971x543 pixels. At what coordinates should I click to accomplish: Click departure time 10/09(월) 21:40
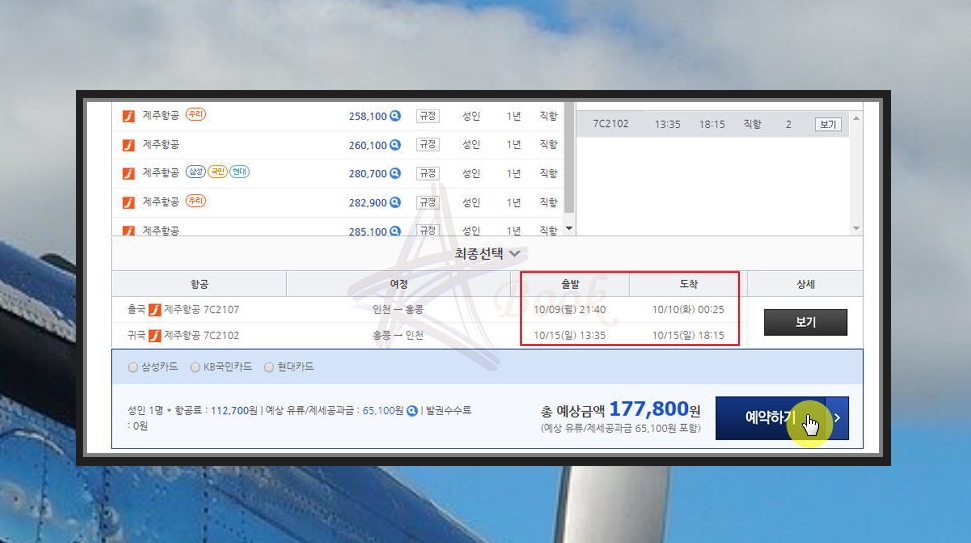570,310
